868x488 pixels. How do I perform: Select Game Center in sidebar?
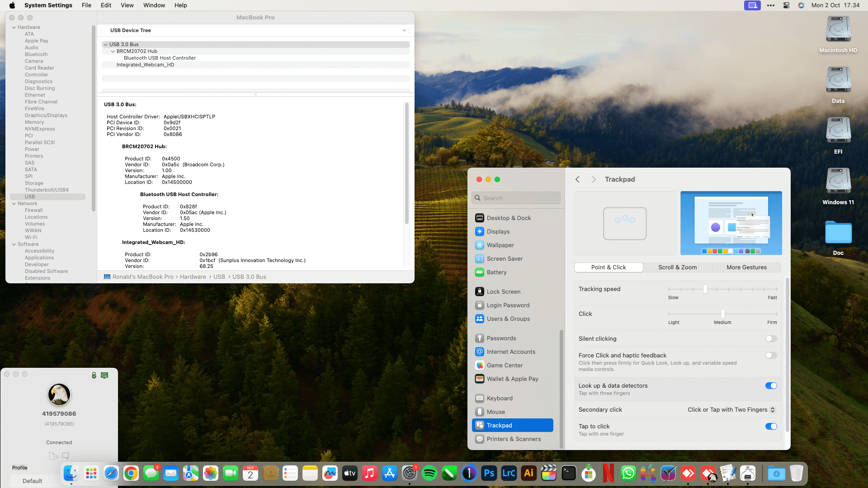point(504,365)
